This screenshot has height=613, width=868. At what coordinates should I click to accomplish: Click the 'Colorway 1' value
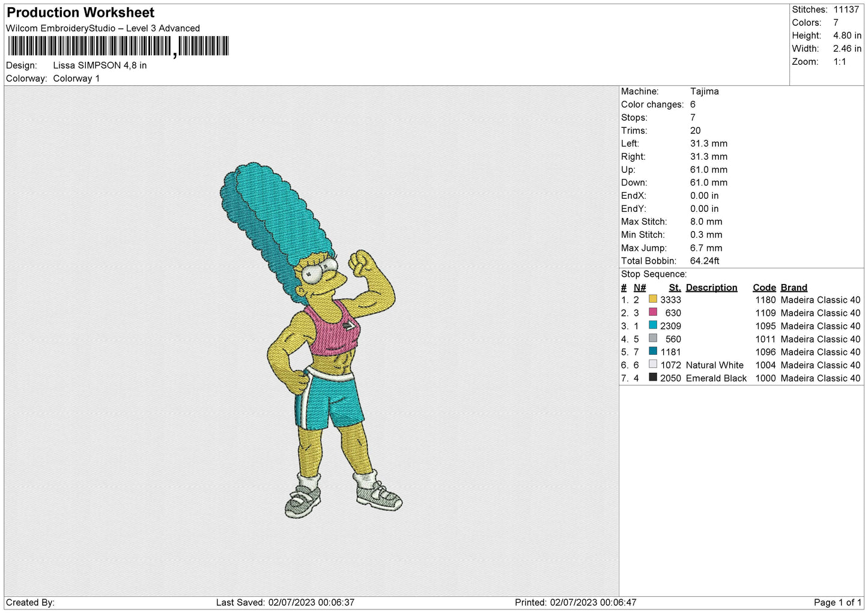pyautogui.click(x=76, y=79)
